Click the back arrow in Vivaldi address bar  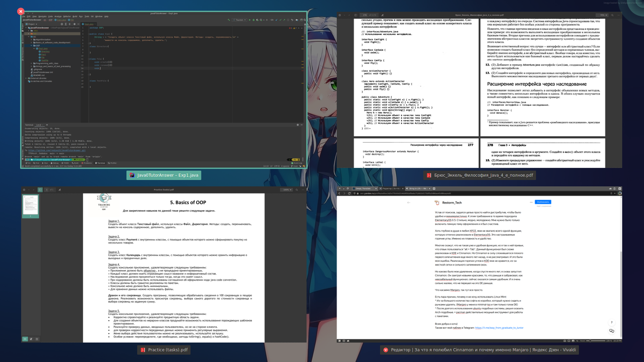[340, 193]
